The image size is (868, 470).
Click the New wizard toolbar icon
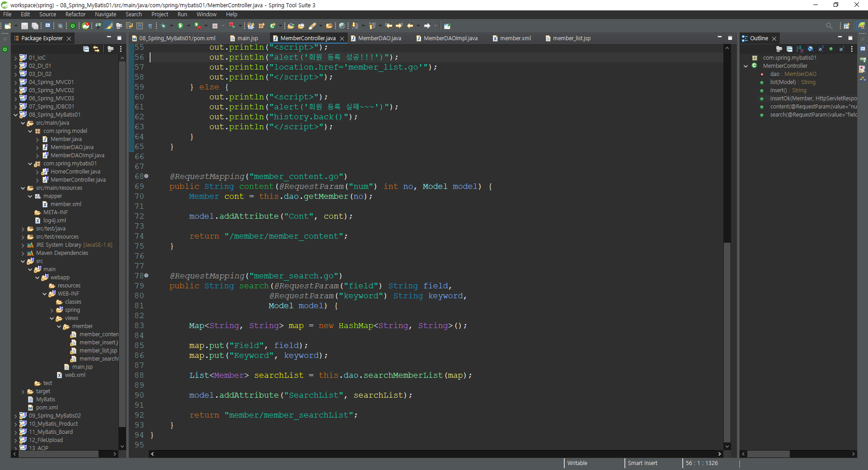coord(8,26)
